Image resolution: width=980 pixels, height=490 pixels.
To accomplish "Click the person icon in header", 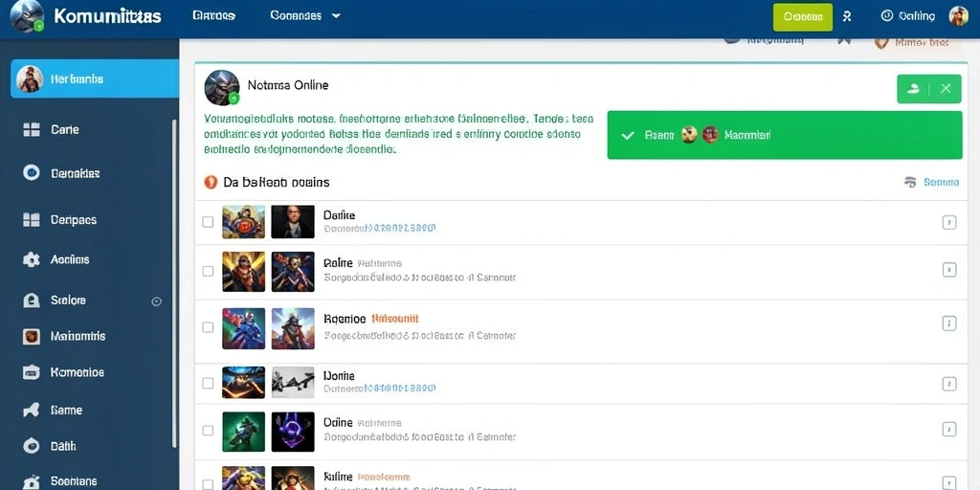I will coord(847,16).
